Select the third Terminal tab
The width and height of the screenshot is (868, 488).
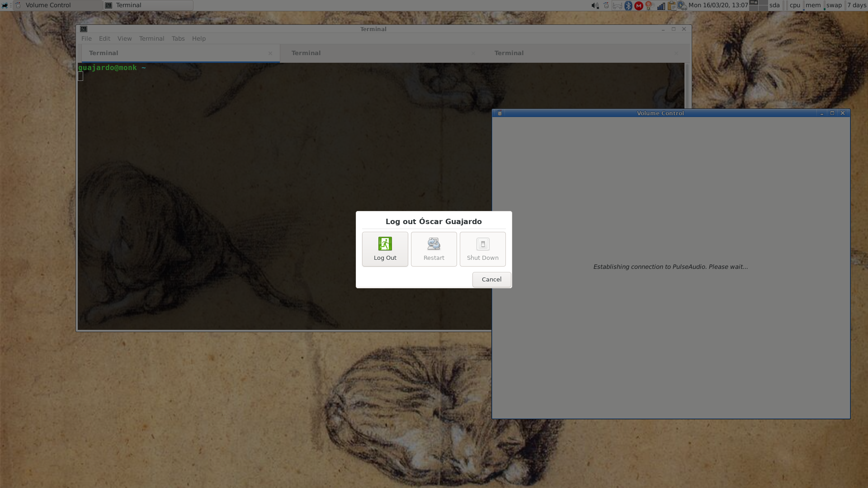pyautogui.click(x=584, y=53)
